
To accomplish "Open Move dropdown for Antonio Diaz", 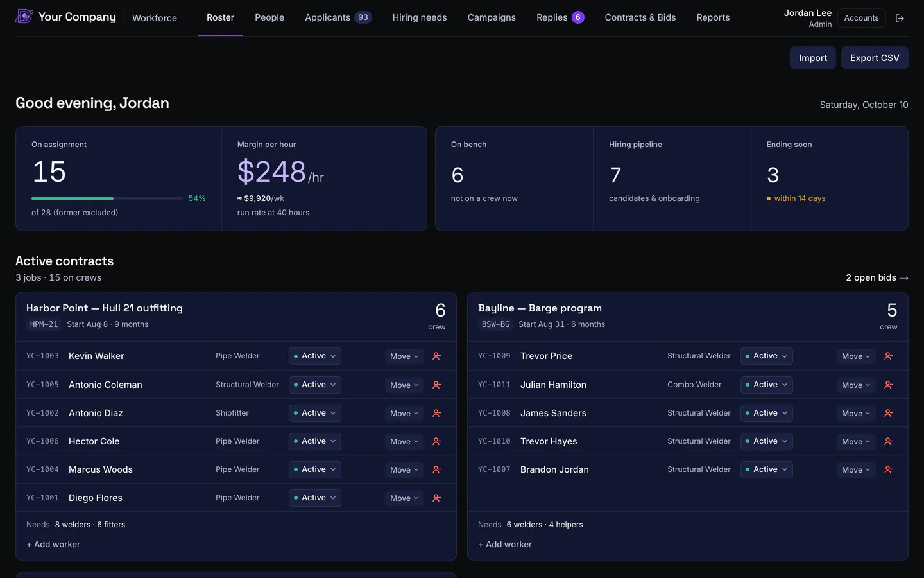I will (404, 414).
